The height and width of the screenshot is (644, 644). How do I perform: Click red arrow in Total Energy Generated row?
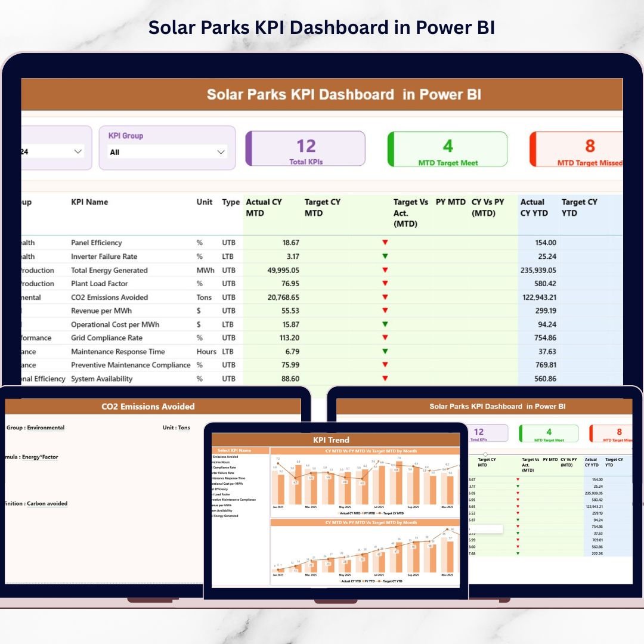pos(385,270)
